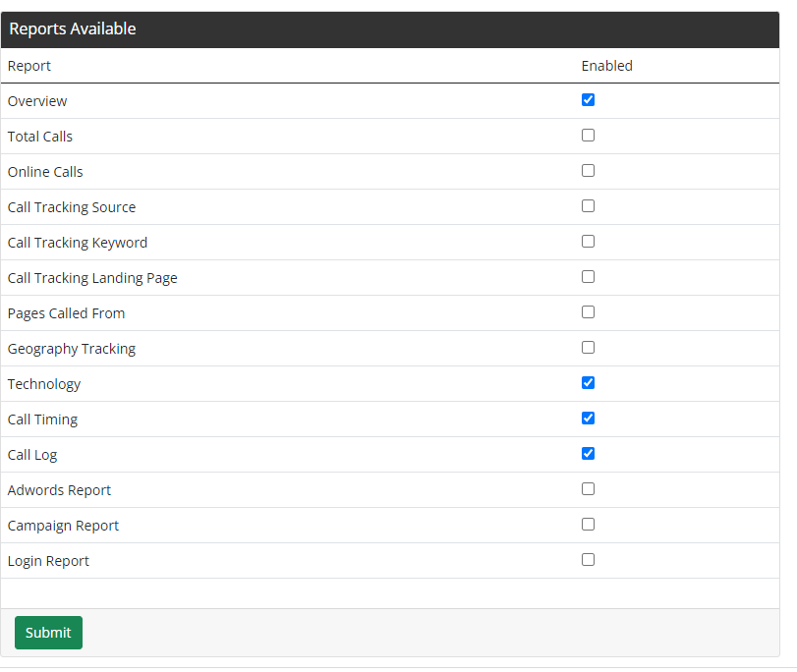797x672 pixels.
Task: Enable the Adwords Report checkbox
Action: (588, 489)
